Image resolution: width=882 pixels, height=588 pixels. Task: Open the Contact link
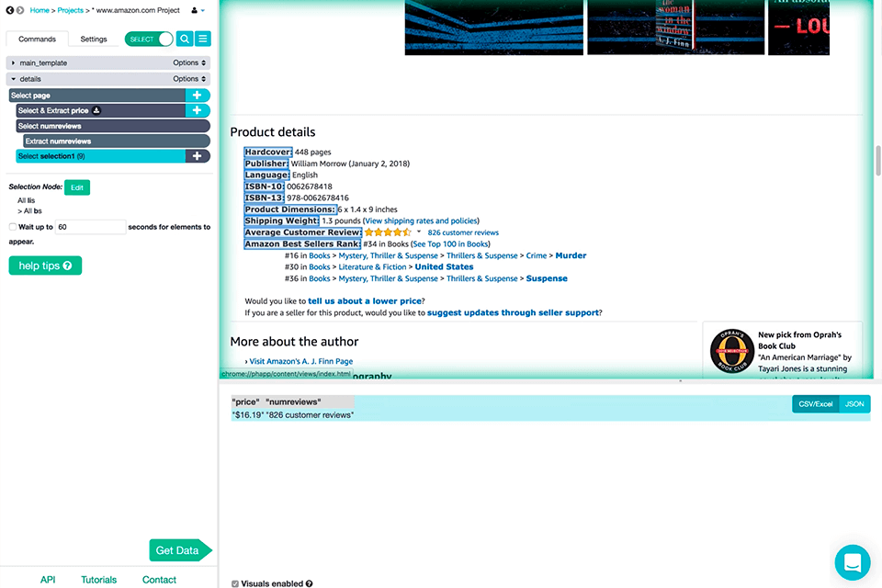click(x=159, y=580)
